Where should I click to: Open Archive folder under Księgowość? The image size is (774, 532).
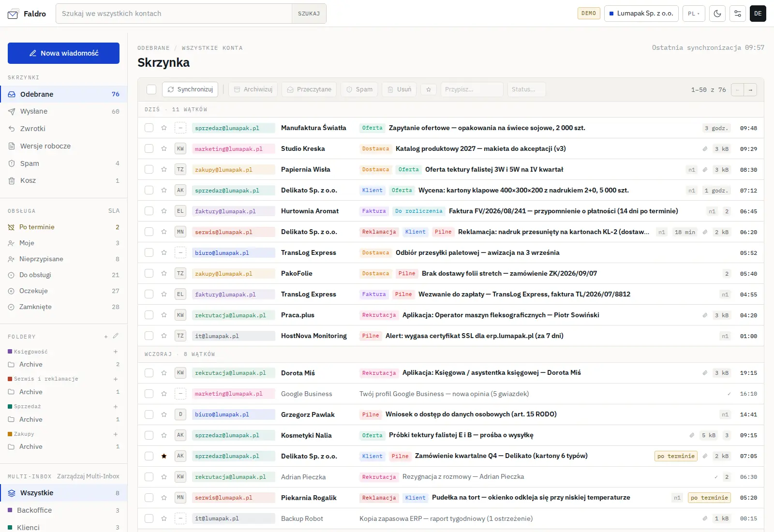point(63,365)
